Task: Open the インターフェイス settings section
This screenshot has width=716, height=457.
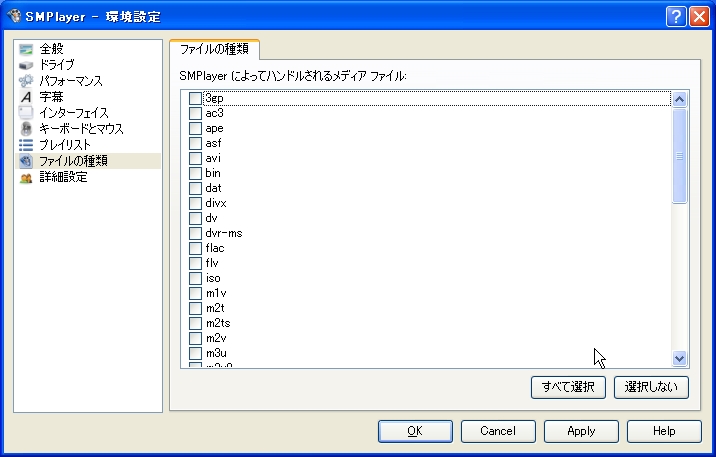Action: point(74,113)
